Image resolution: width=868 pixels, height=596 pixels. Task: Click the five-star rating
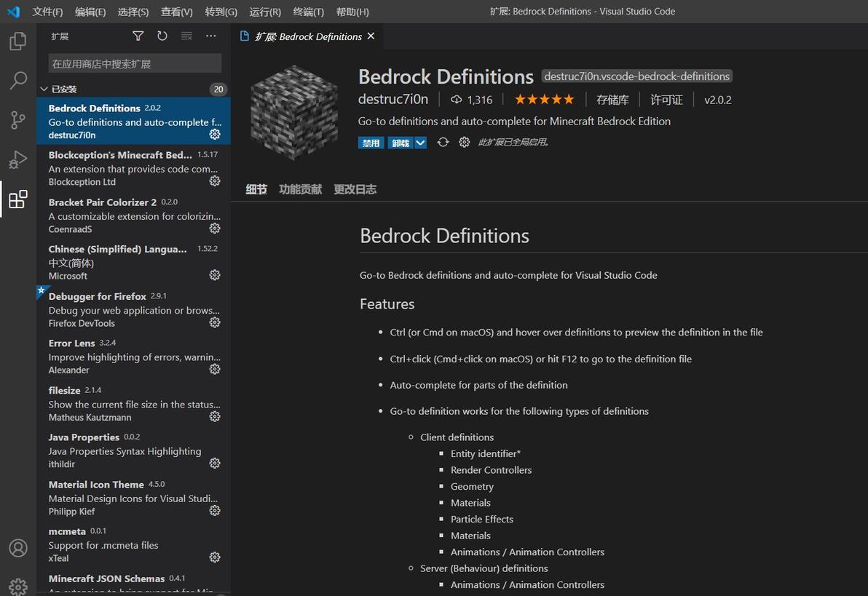[544, 100]
